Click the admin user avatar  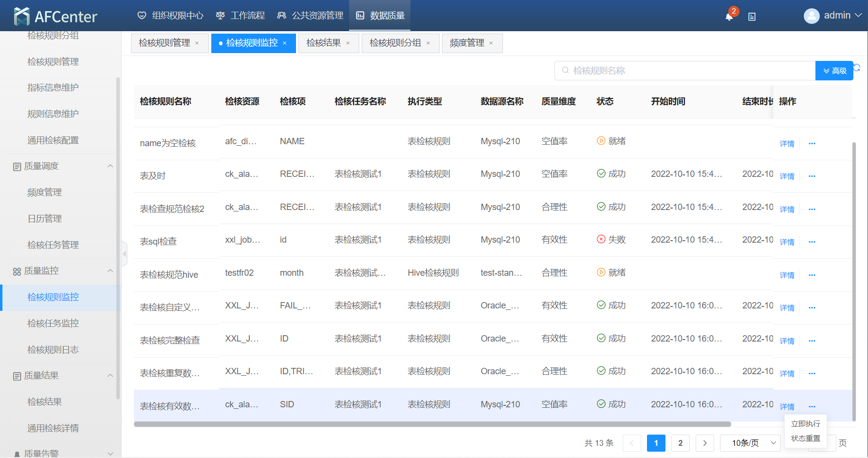[x=811, y=16]
